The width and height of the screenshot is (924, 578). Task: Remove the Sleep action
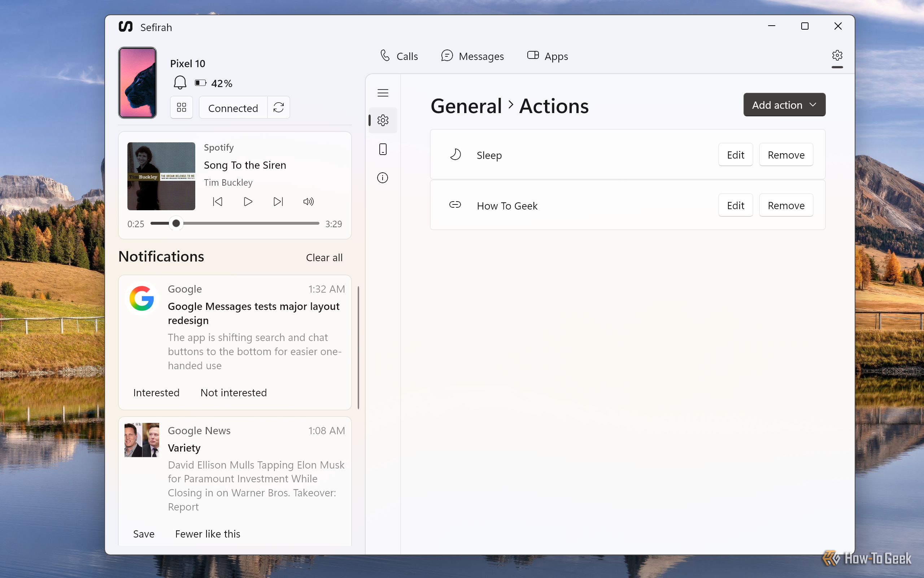tap(786, 155)
